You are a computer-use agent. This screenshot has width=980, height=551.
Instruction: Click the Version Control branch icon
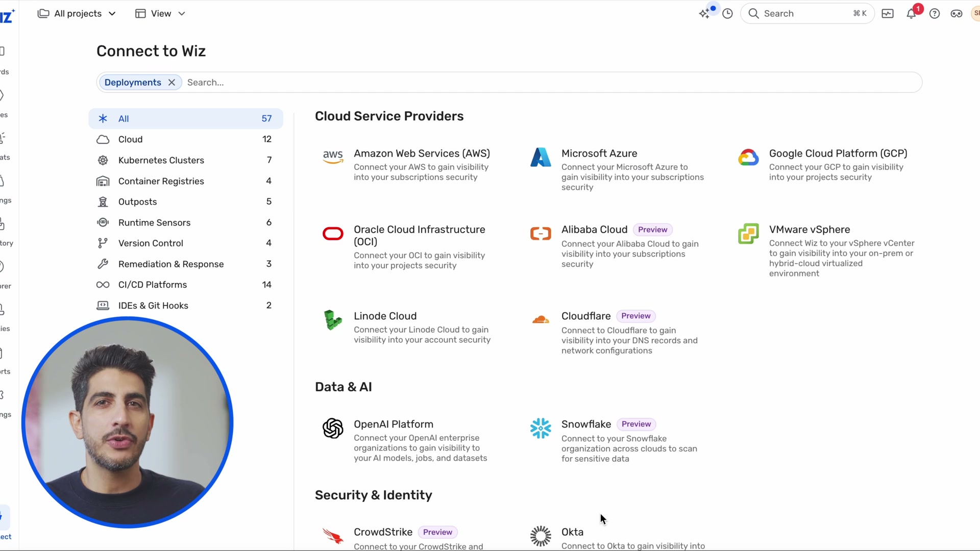[103, 243]
